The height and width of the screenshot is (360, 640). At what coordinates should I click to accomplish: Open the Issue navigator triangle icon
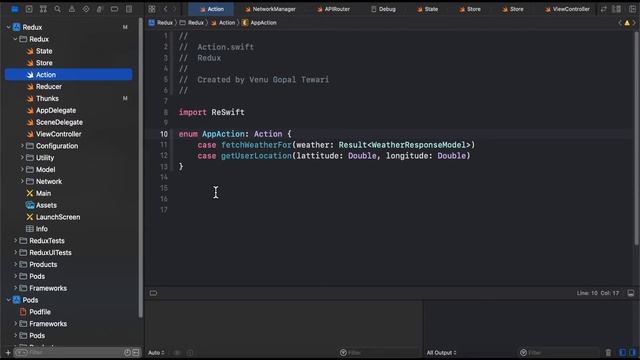tap(72, 9)
